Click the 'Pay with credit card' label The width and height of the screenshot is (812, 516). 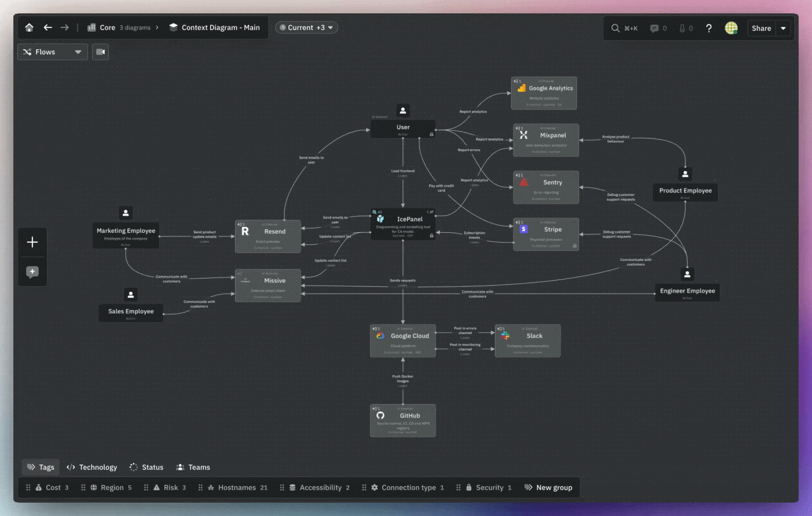441,188
